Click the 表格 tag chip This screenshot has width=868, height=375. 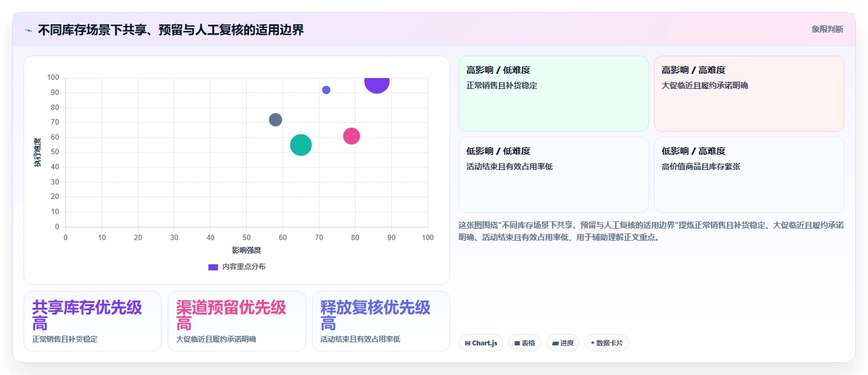point(524,343)
